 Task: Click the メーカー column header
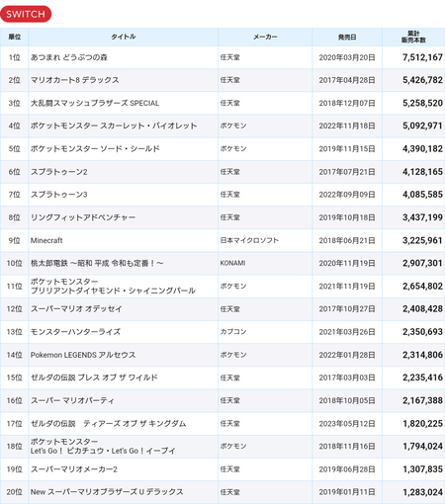(265, 37)
